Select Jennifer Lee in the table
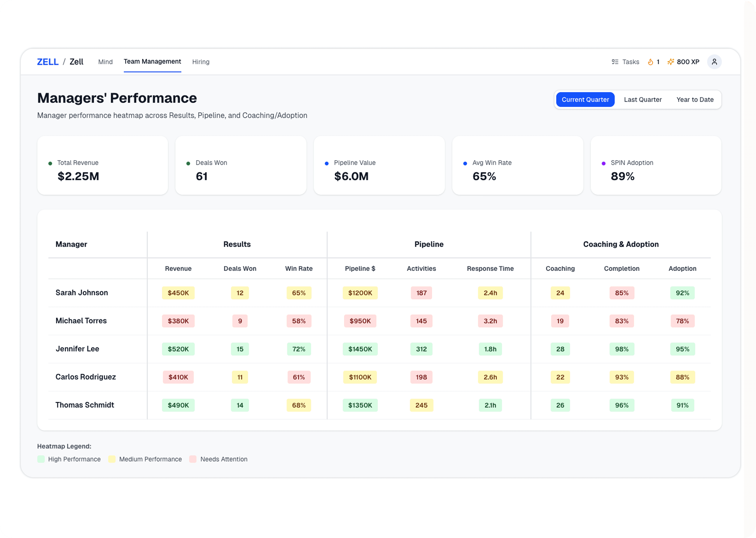The width and height of the screenshot is (756, 538). pyautogui.click(x=77, y=349)
